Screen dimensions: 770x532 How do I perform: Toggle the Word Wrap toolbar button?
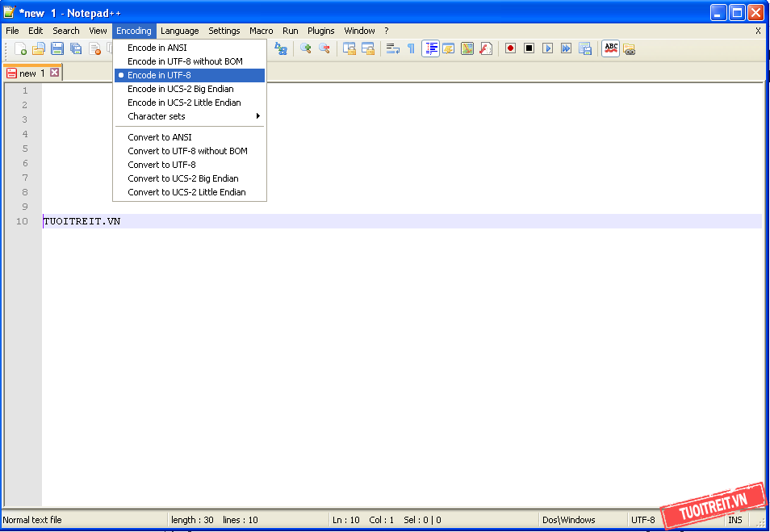tap(393, 48)
